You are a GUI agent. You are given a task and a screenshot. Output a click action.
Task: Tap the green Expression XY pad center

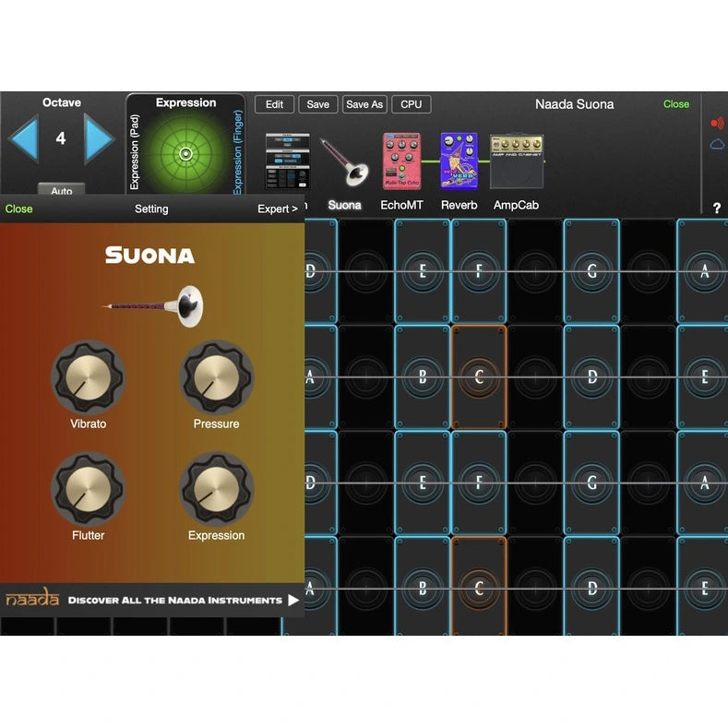(185, 154)
